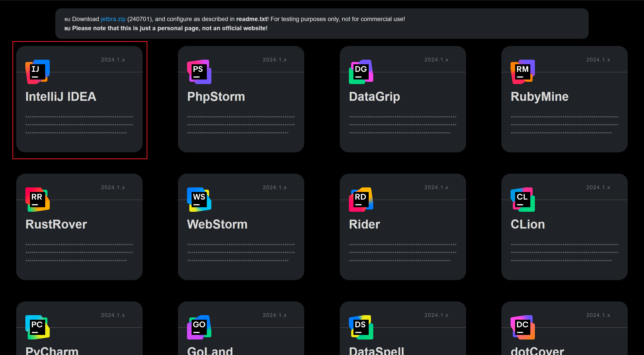The height and width of the screenshot is (355, 644).
Task: Click the 2024.1.x version on PhpStorm card
Action: [275, 60]
